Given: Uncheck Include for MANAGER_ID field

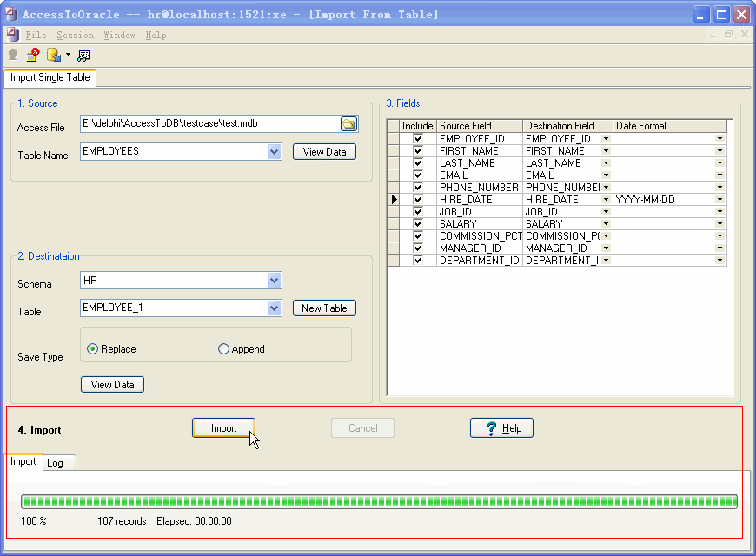Looking at the screenshot, I should point(418,248).
